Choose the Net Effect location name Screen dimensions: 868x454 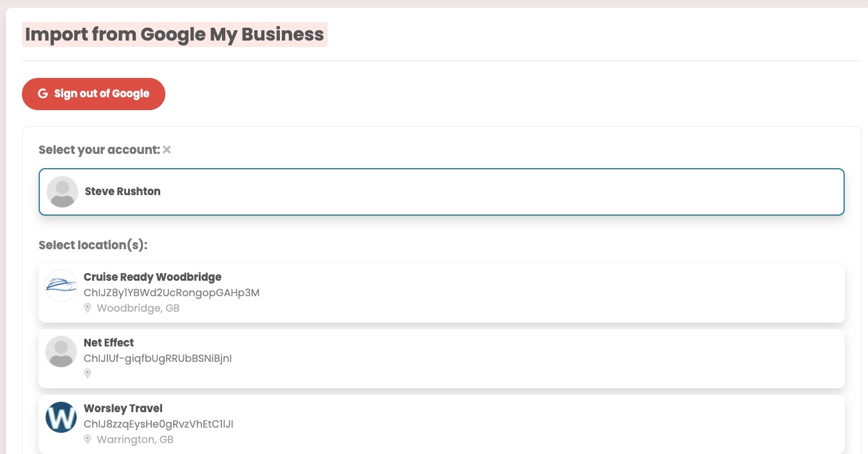click(x=109, y=343)
